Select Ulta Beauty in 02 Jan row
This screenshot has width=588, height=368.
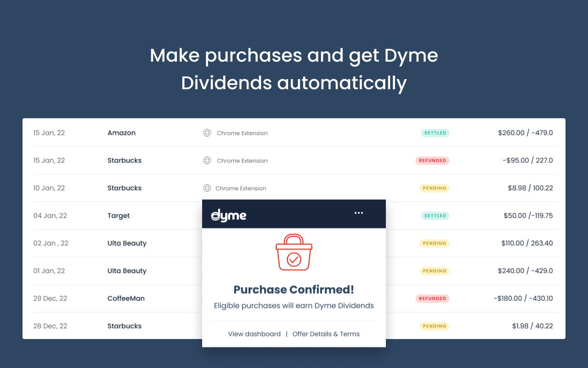click(127, 243)
